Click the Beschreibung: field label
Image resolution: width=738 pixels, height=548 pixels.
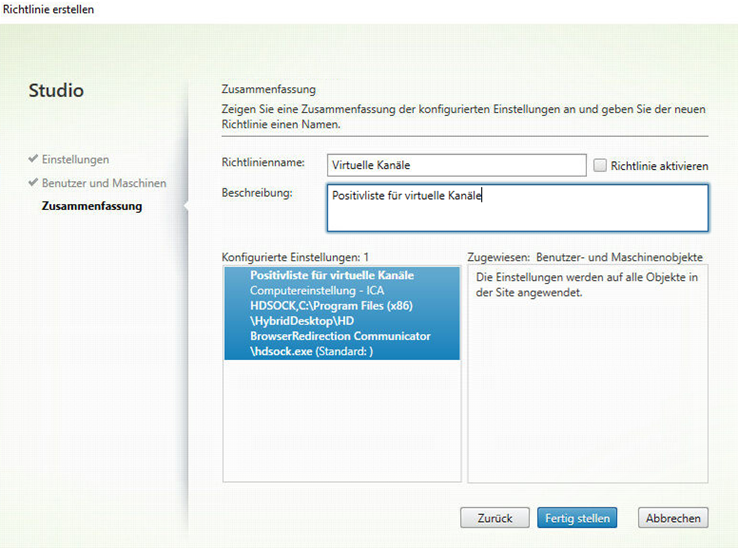[256, 192]
